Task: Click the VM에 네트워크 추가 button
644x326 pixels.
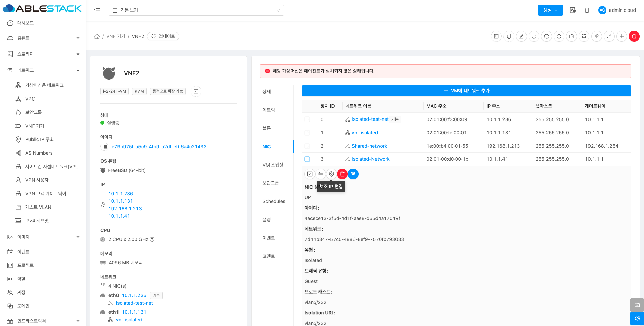Action: click(x=466, y=91)
